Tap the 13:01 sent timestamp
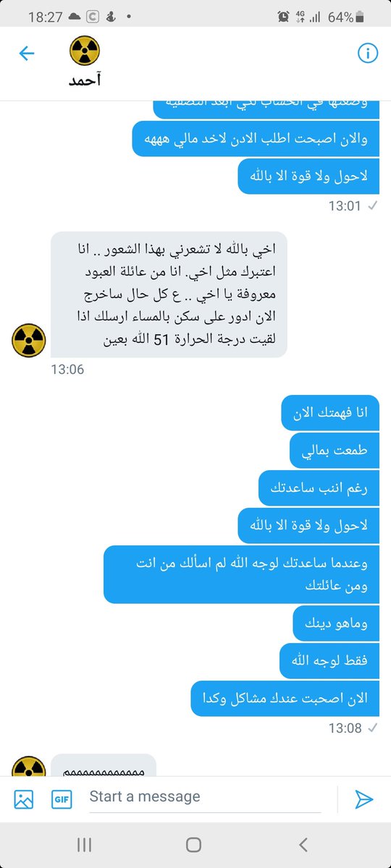 coord(345,206)
